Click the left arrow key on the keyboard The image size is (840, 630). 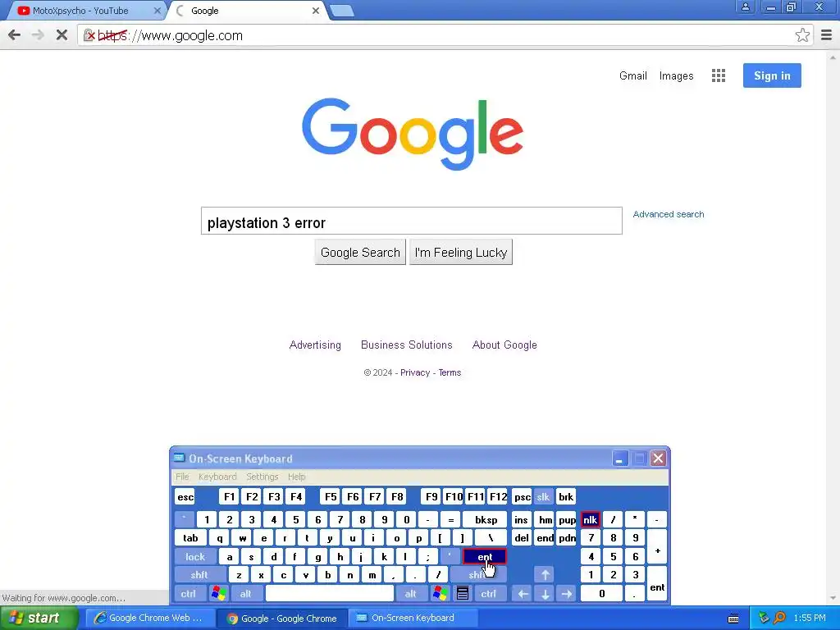click(523, 594)
